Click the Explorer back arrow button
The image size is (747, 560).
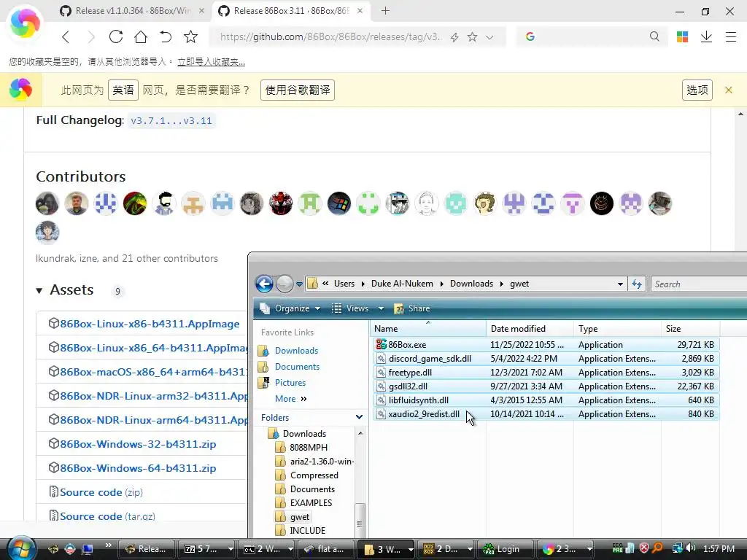264,284
